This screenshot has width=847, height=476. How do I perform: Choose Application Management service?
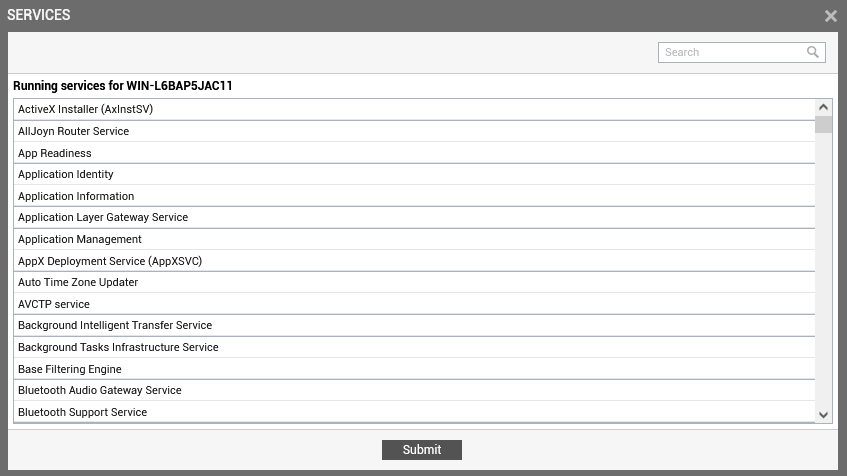[414, 239]
